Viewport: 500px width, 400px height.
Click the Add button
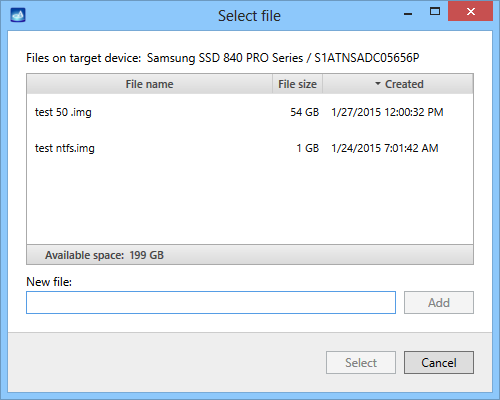439,303
